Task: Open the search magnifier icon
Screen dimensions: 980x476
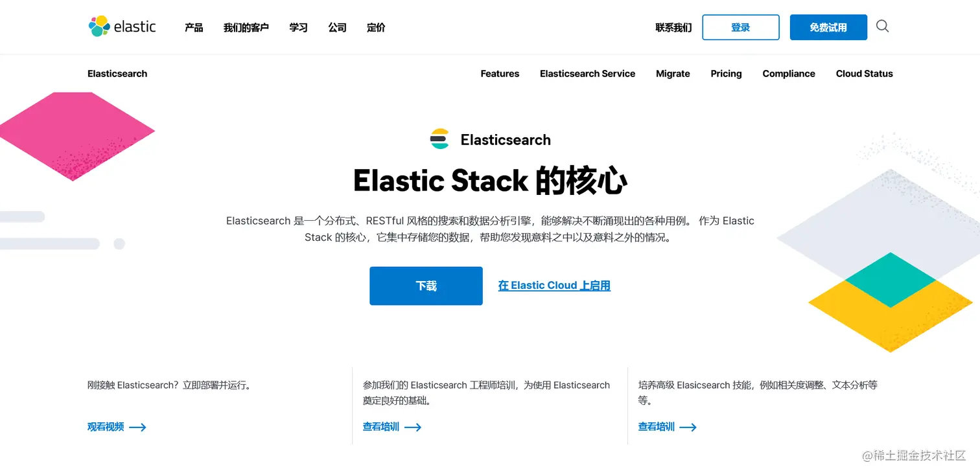Action: tap(882, 27)
